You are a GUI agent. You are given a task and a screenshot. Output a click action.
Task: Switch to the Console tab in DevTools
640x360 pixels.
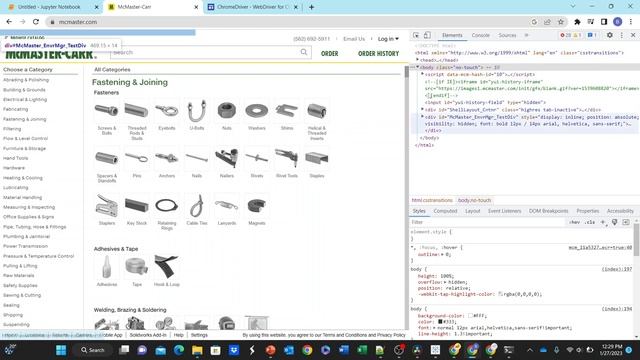(x=480, y=36)
